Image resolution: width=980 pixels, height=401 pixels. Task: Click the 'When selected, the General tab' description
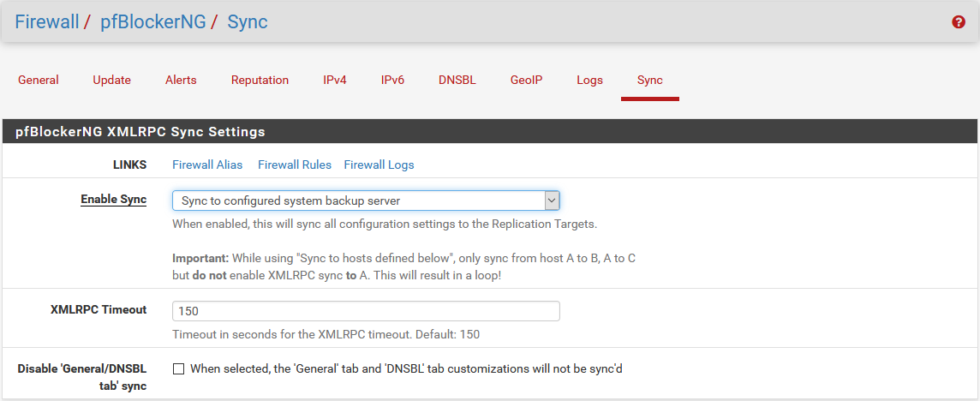(x=406, y=369)
